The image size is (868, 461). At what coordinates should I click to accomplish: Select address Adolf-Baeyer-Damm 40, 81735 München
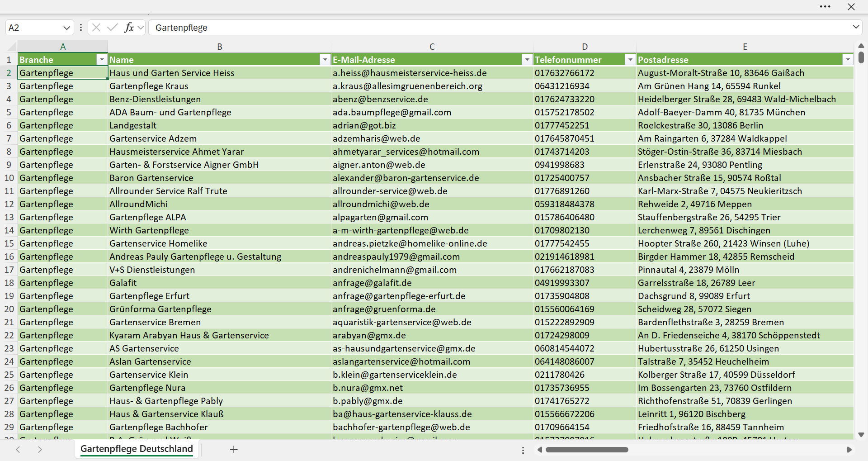[x=745, y=112]
